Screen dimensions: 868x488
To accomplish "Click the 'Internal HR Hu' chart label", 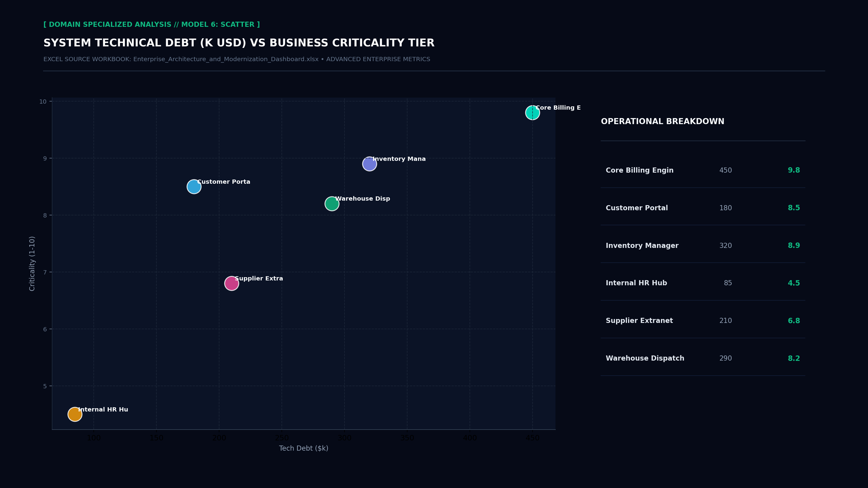I will click(103, 410).
